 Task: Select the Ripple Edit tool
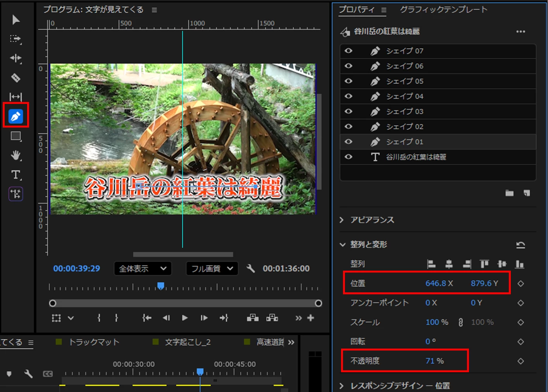tap(16, 58)
